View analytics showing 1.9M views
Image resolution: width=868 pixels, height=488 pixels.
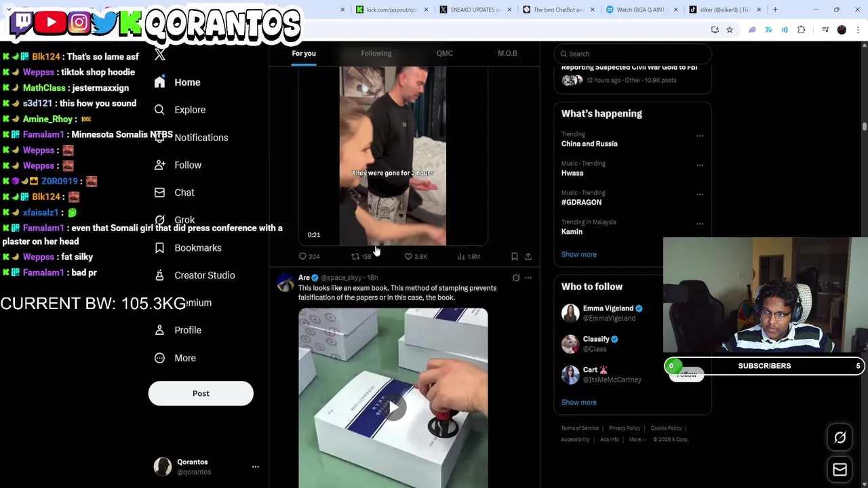pyautogui.click(x=469, y=256)
